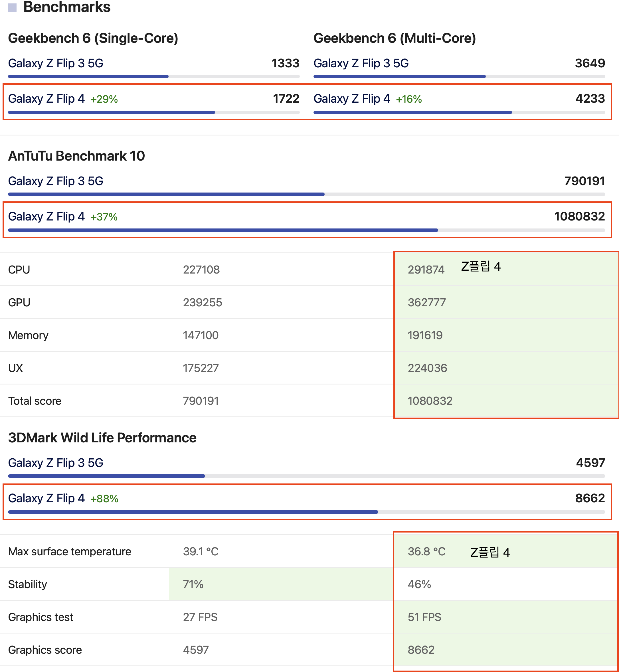Viewport: 619px width, 672px height.
Task: Click the Max surface temperature row label
Action: point(70,552)
